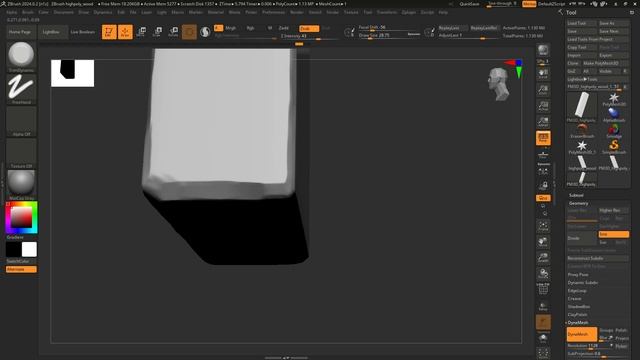Toggle the orange Persp perspective icon

click(543, 138)
